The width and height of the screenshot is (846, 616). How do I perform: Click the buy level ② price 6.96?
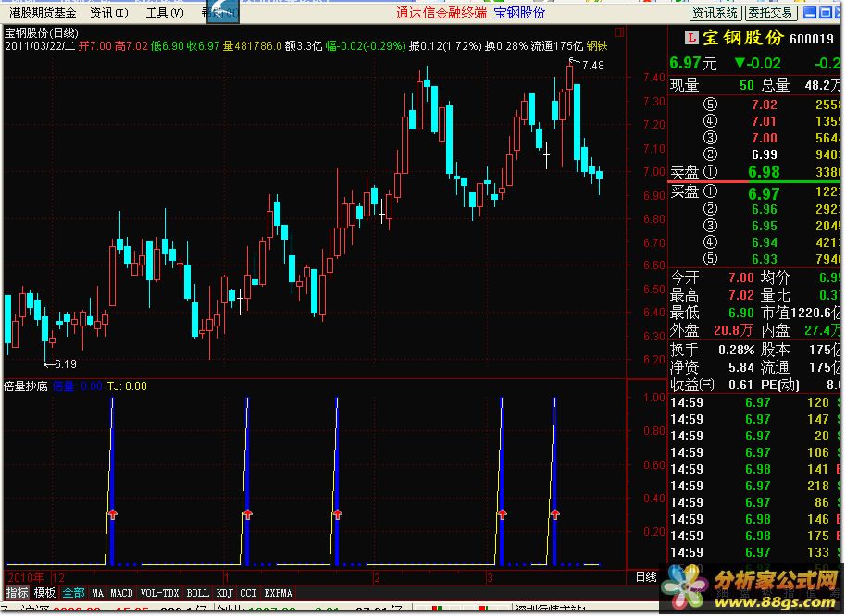tap(764, 209)
